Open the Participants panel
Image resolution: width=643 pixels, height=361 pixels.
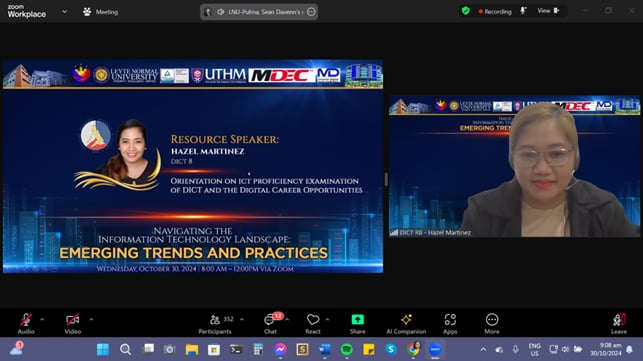tap(215, 323)
